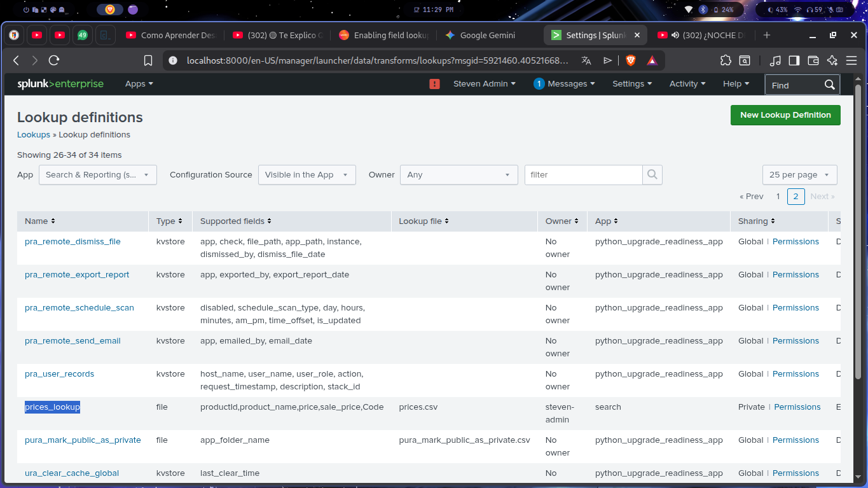Open Brave Wallet from the toolbar icon
Image resolution: width=868 pixels, height=488 pixels.
point(813,60)
